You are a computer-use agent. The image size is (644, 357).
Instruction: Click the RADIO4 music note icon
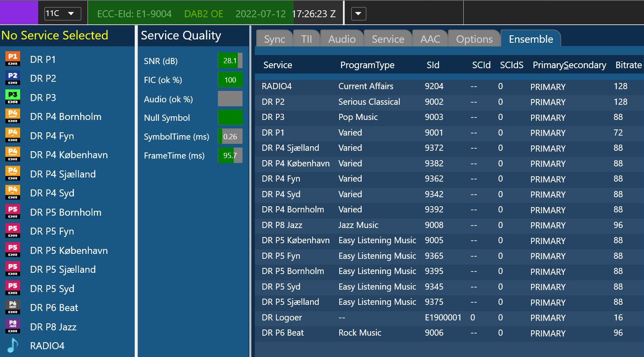pyautogui.click(x=13, y=345)
